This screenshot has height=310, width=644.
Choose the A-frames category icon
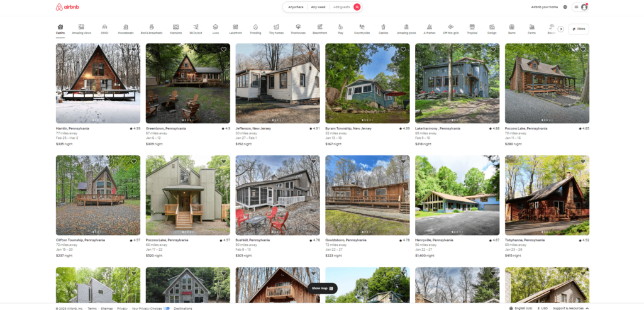pyautogui.click(x=429, y=26)
